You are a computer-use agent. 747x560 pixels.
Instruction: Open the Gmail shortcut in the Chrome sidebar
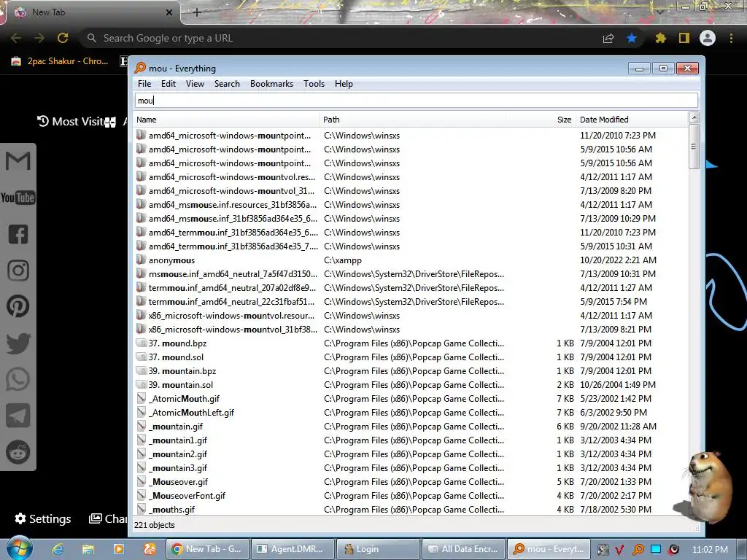coord(18,161)
